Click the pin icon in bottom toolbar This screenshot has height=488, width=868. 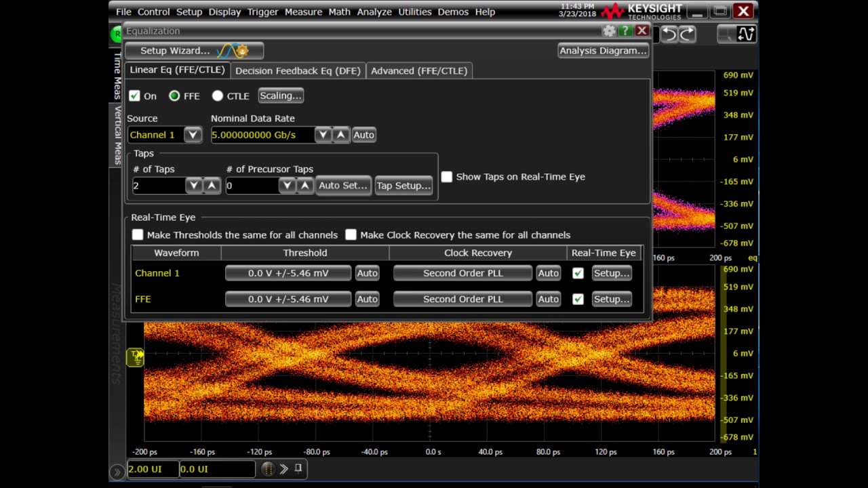tap(298, 468)
